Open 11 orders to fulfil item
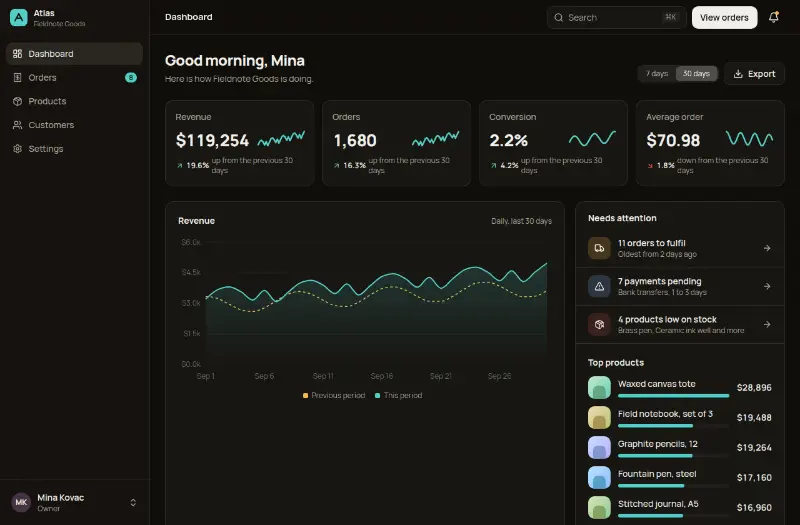The width and height of the screenshot is (800, 525). point(680,248)
